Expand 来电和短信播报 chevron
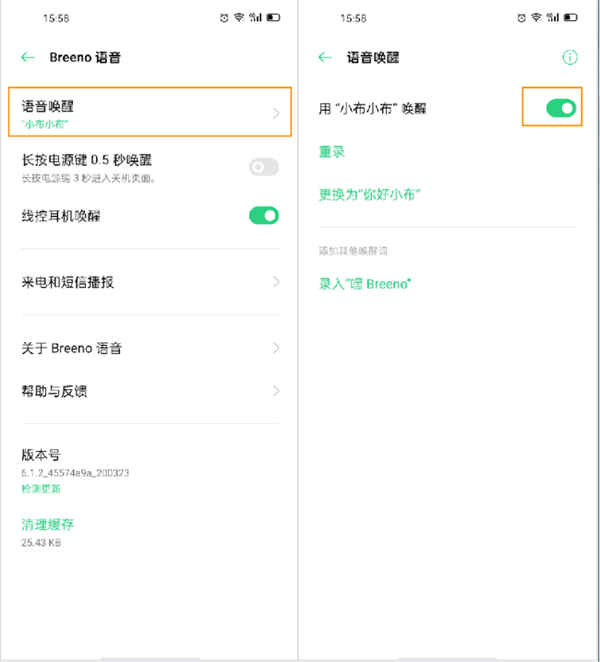 (x=276, y=282)
